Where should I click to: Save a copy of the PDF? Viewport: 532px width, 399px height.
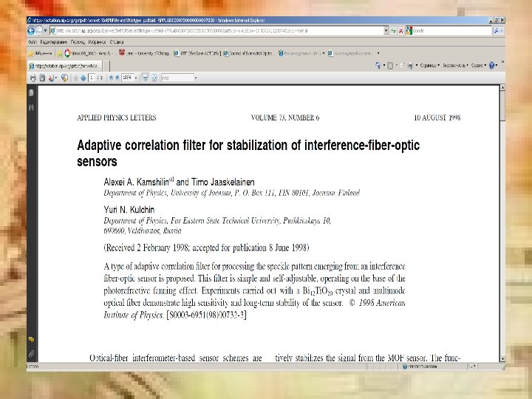[x=42, y=78]
